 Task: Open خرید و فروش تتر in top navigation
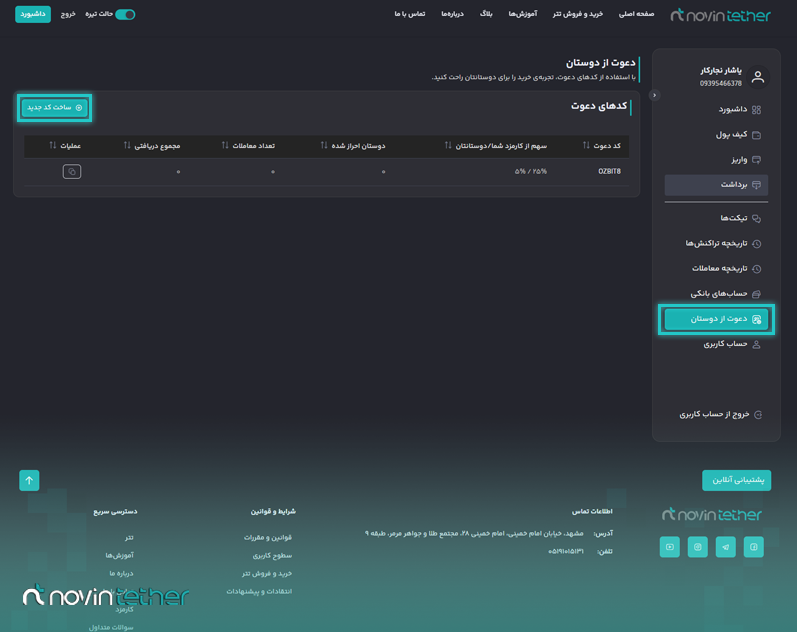click(x=578, y=14)
